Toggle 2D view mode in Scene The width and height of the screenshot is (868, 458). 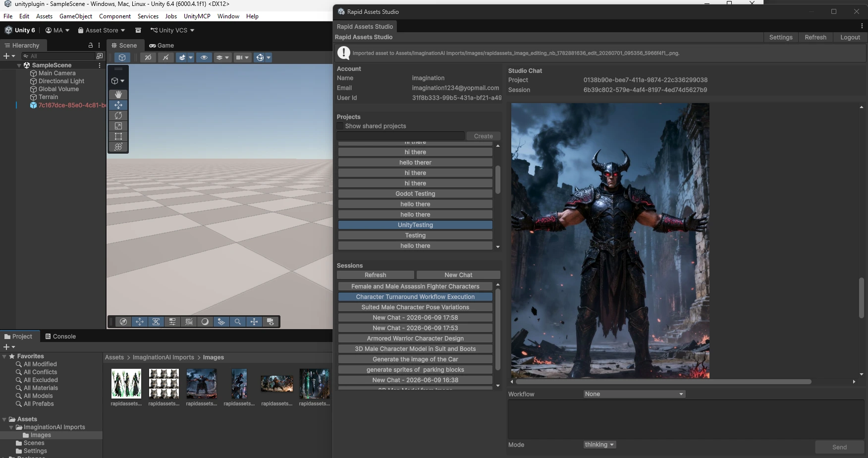click(148, 57)
